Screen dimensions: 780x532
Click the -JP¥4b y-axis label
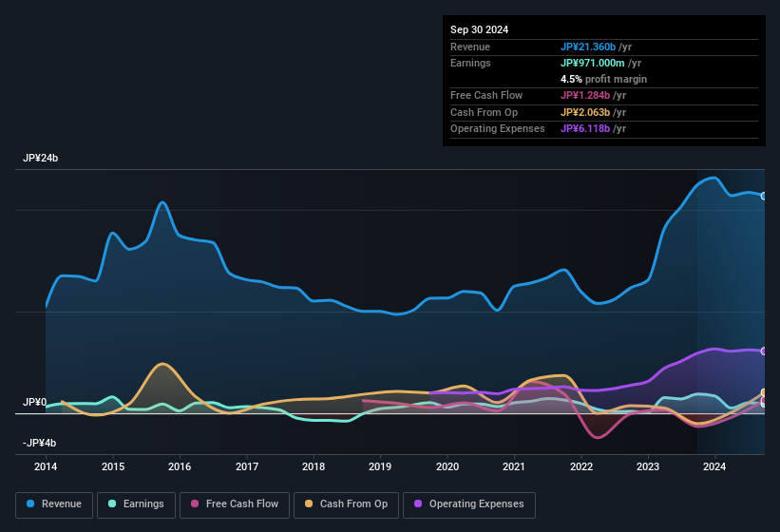[39, 443]
